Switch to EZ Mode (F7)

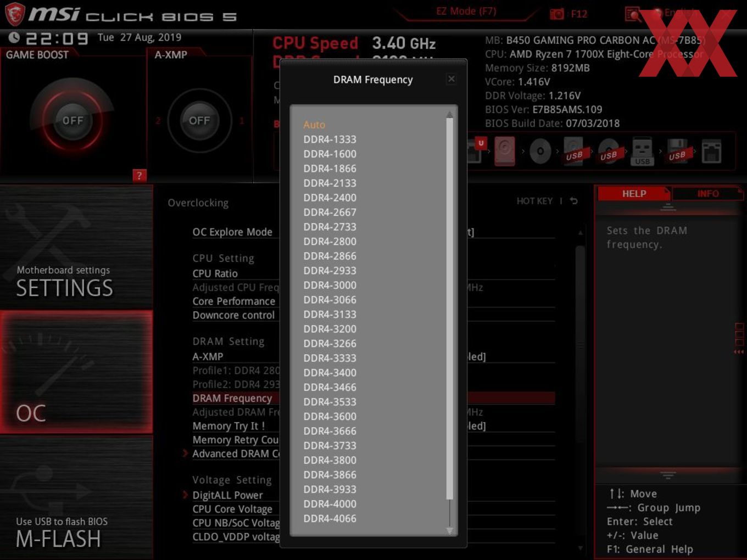point(466,11)
